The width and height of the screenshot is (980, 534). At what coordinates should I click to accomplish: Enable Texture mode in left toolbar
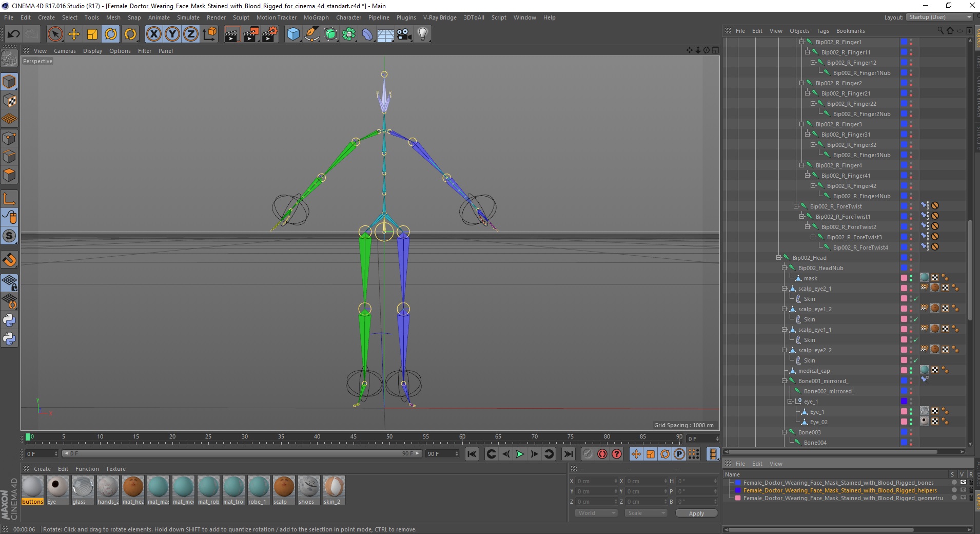click(9, 101)
